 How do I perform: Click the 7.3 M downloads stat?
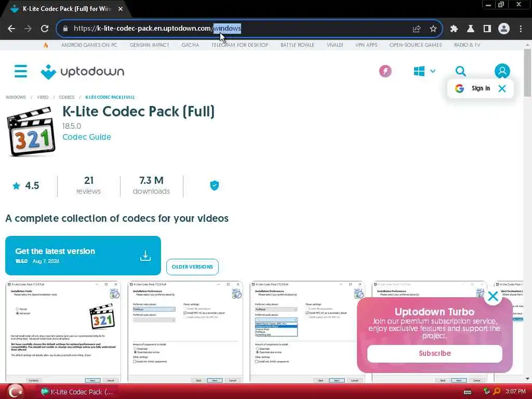[151, 185]
